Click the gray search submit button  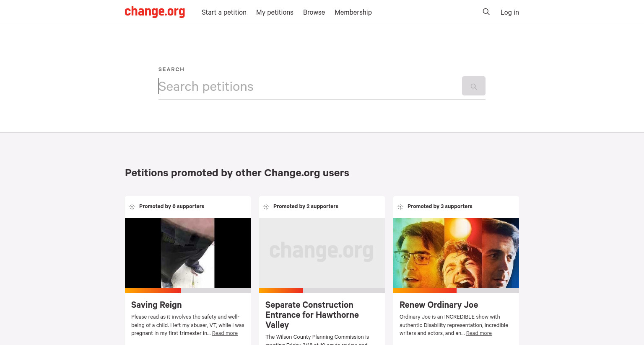[x=474, y=86]
